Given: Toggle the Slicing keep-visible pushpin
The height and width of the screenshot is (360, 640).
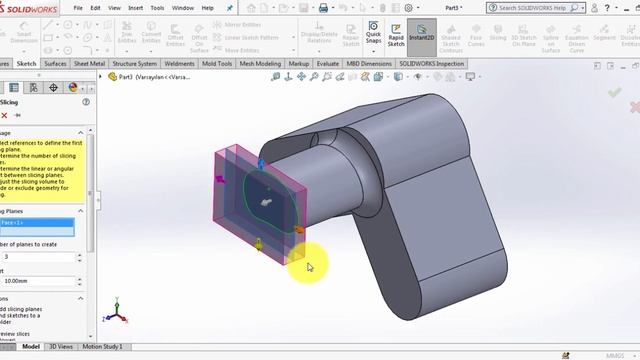Looking at the screenshot, I should 17,116.
